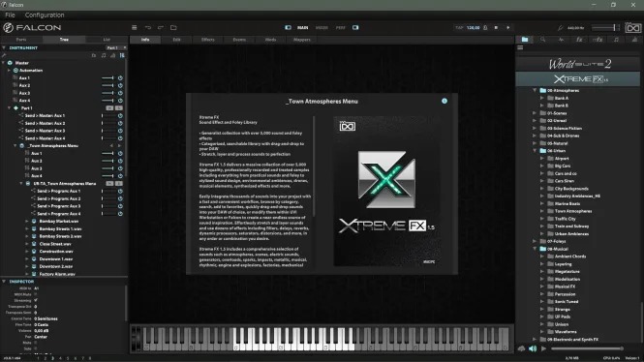This screenshot has width=644, height=362.
Task: Open the Part 1 dropdown selector
Action: 116,48
